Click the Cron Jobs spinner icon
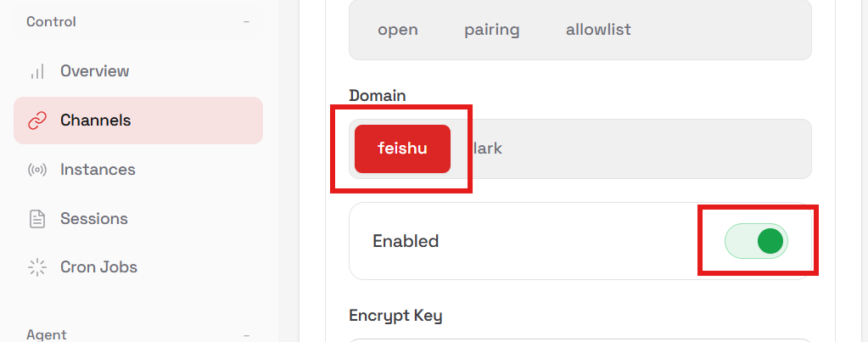The height and width of the screenshot is (342, 868). click(x=36, y=267)
